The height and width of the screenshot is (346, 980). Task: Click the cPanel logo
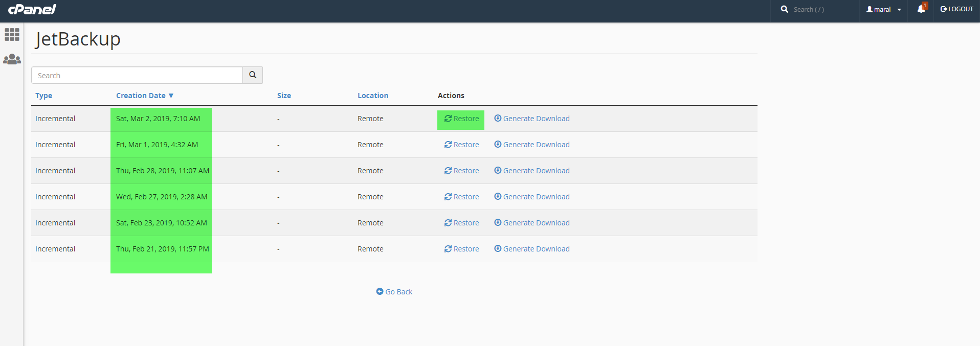[x=32, y=9]
